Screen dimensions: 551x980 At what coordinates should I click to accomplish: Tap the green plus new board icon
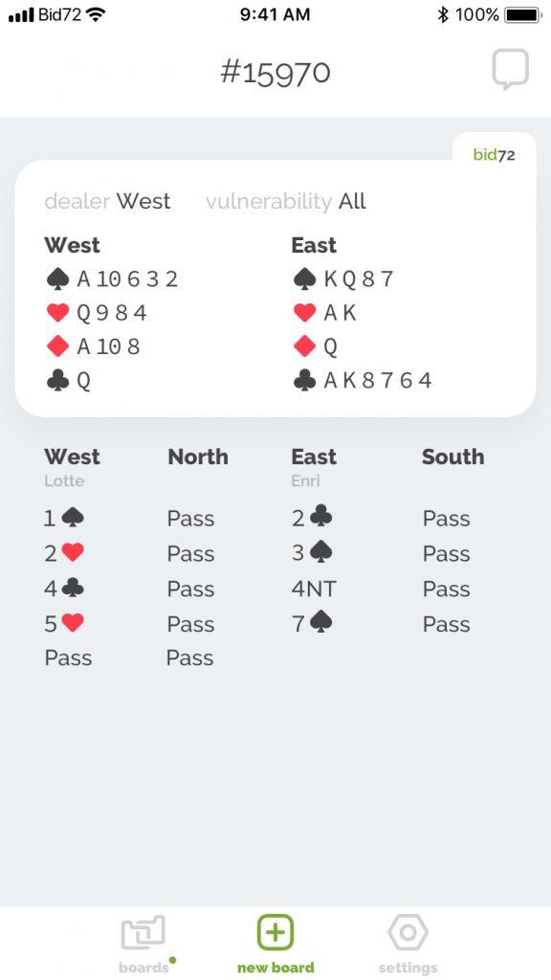pos(275,932)
